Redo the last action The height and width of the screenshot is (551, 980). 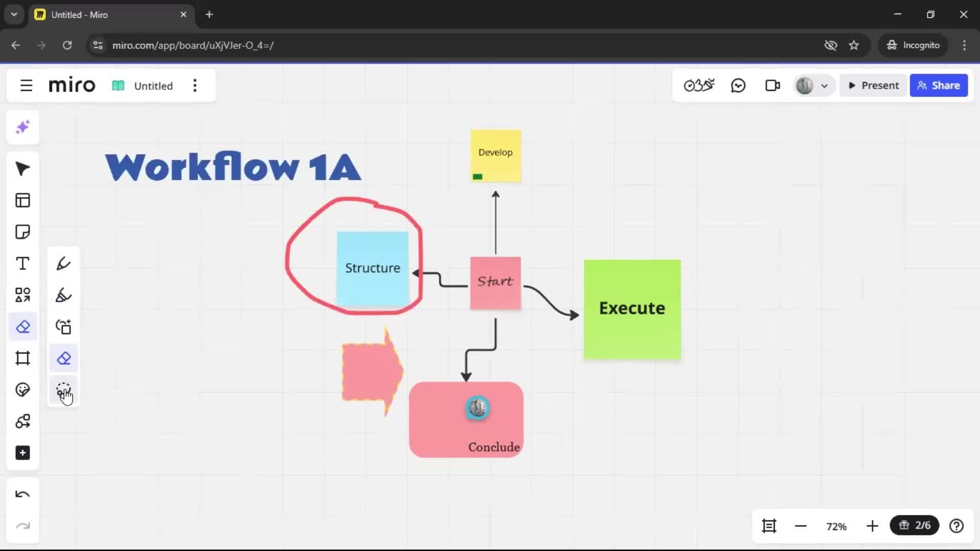(22, 526)
